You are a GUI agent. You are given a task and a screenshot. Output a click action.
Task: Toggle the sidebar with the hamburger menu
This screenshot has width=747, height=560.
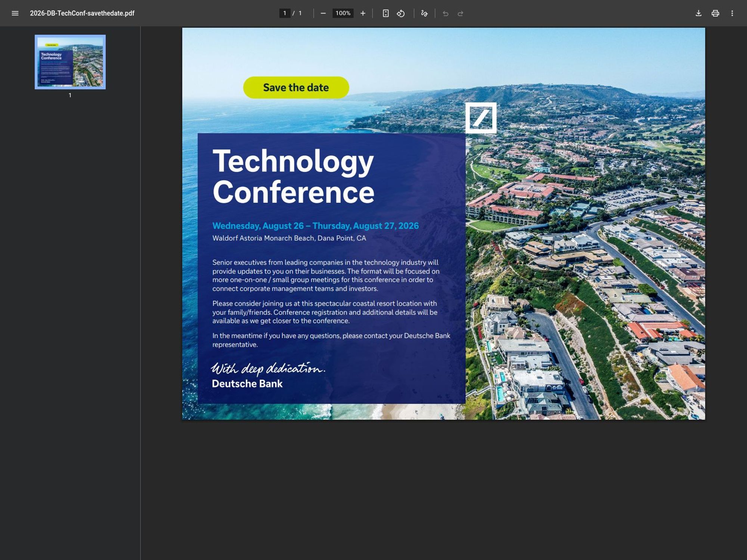[x=14, y=13]
